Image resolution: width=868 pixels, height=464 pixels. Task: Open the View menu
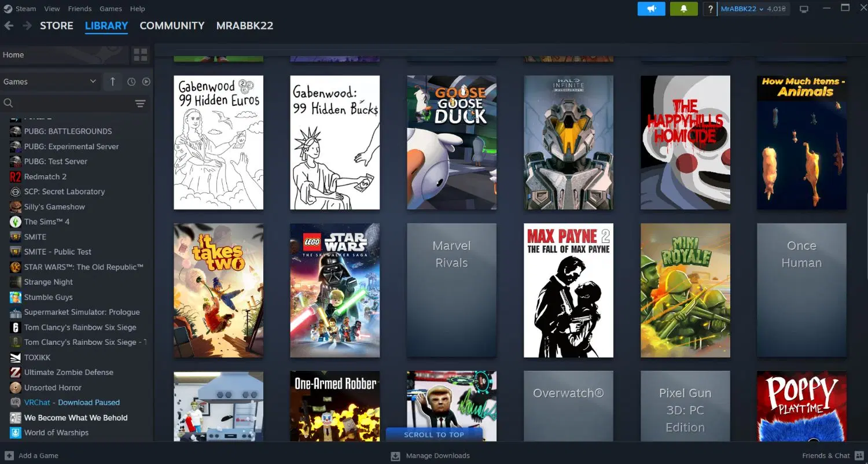click(52, 9)
